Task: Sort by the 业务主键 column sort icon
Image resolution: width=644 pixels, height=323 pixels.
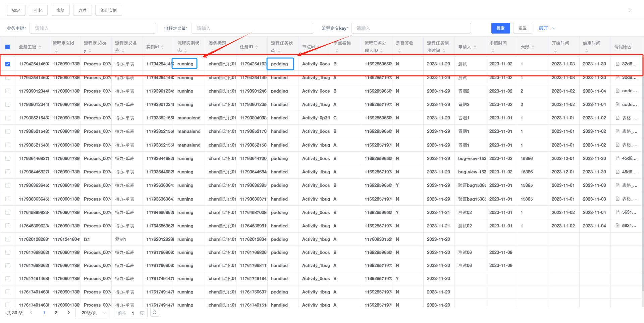Action: [x=40, y=47]
